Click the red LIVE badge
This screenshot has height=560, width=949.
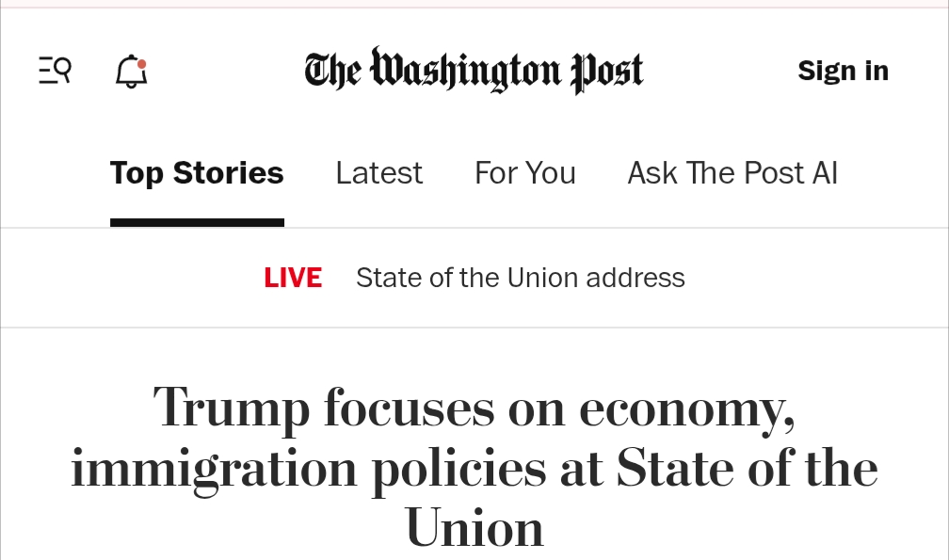(x=293, y=278)
